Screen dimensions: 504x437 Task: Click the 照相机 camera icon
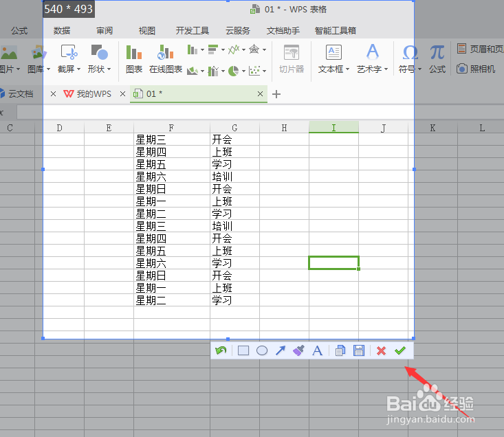(461, 69)
